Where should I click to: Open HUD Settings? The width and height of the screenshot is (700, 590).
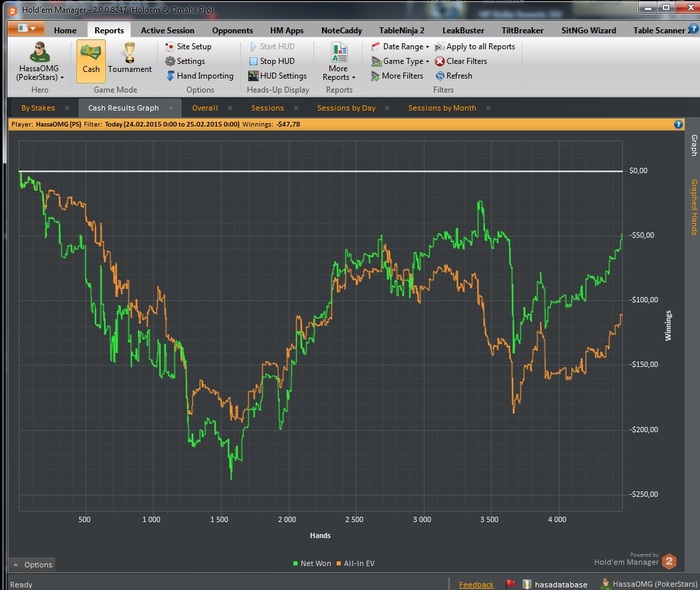278,76
